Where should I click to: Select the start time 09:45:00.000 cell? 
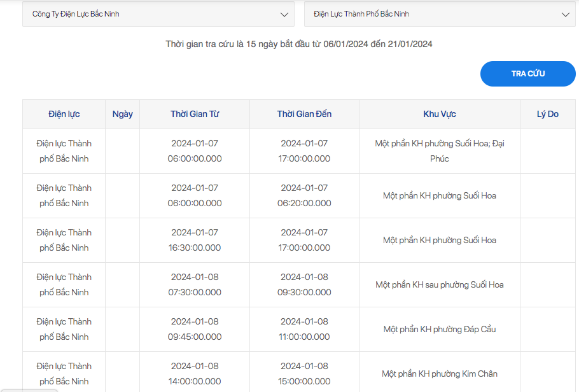point(195,329)
